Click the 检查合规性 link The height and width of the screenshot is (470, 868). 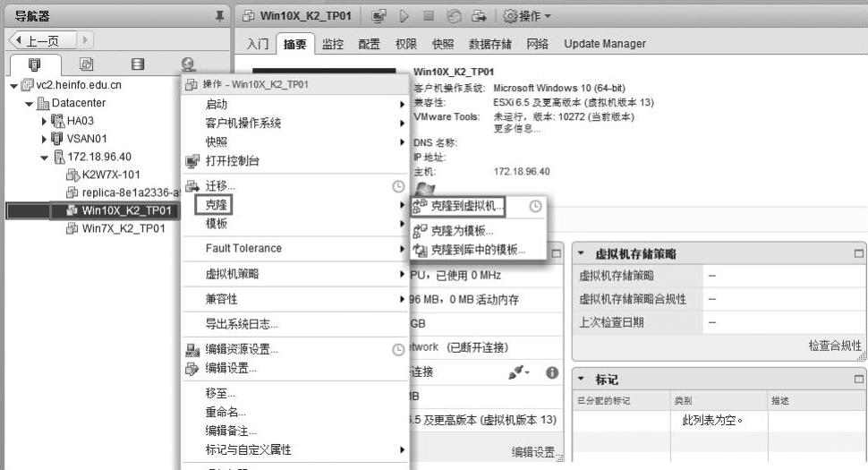[x=835, y=346]
